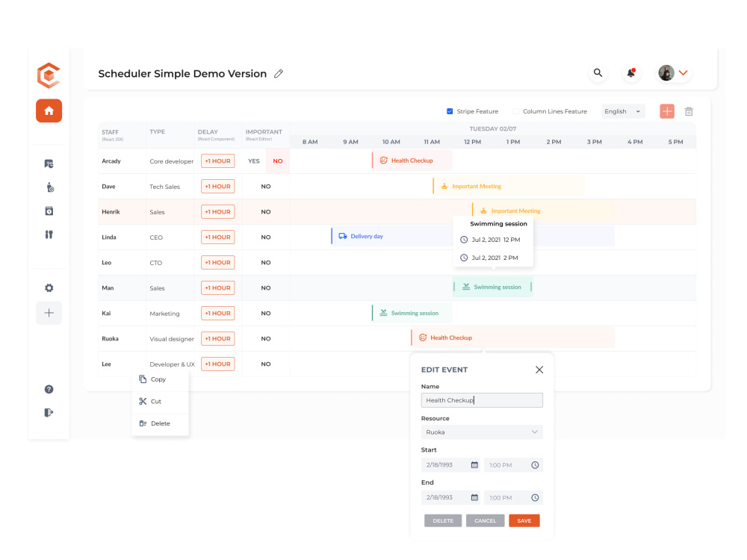This screenshot has width=747, height=560.
Task: Toggle the Stripe Feature checkbox
Action: point(450,111)
